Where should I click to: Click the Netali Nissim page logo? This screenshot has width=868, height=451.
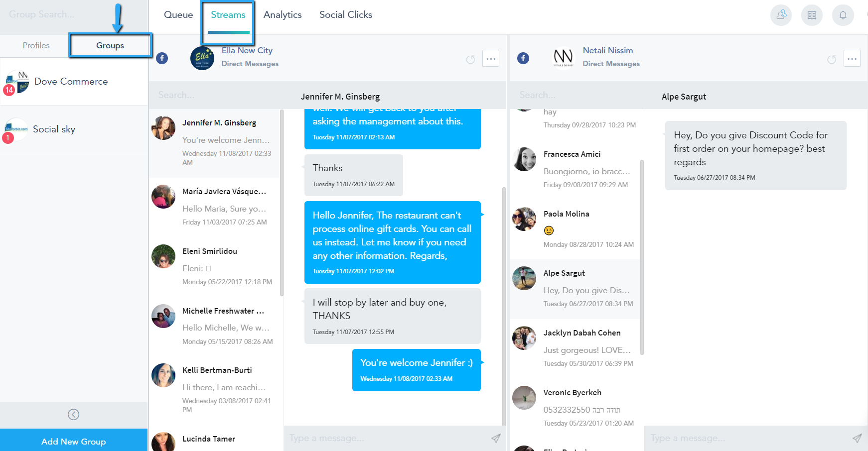[x=564, y=58]
